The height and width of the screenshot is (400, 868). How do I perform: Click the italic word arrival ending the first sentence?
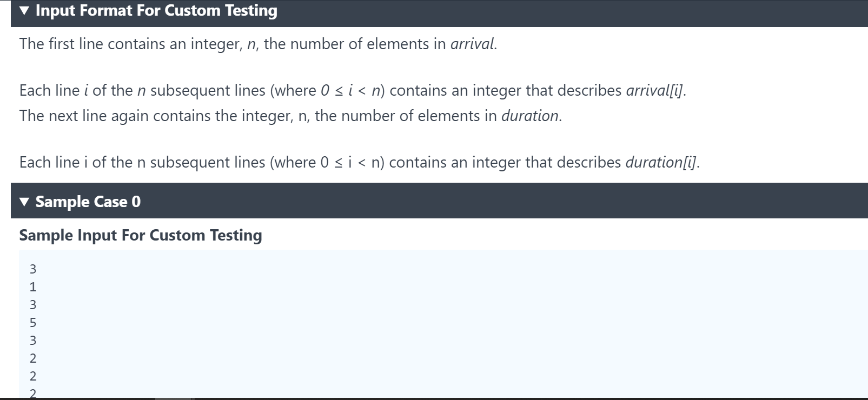coord(472,44)
